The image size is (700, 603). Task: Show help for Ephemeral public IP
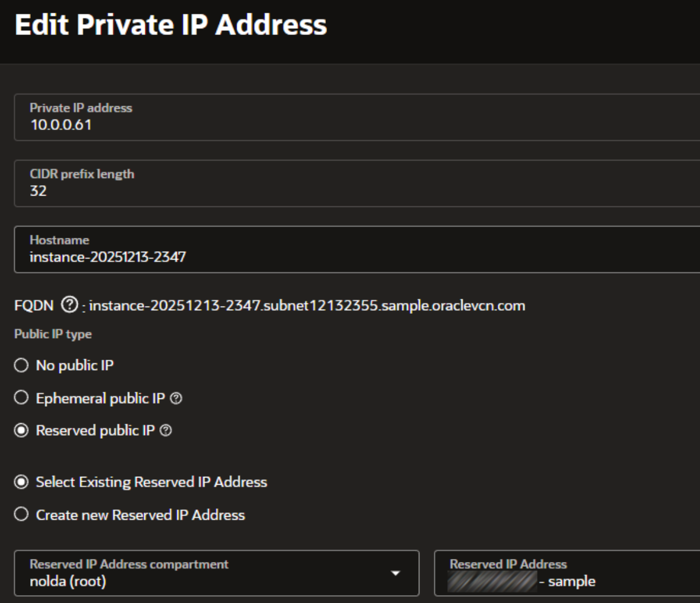[176, 398]
